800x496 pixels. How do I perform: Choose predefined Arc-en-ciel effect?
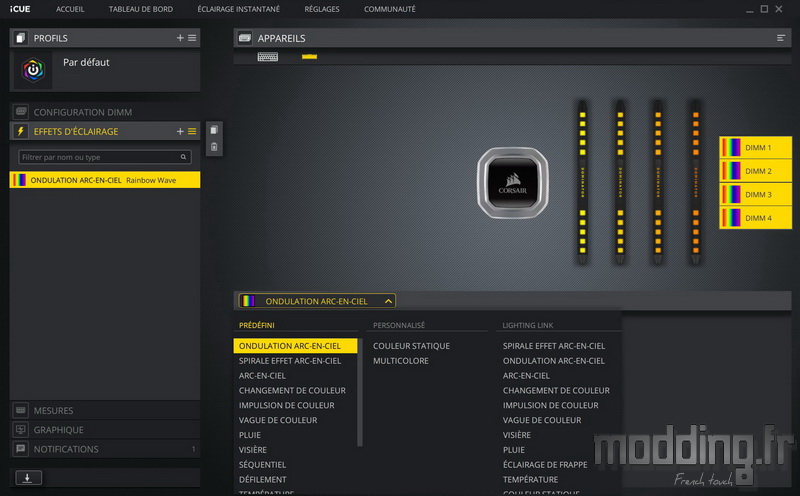point(262,376)
